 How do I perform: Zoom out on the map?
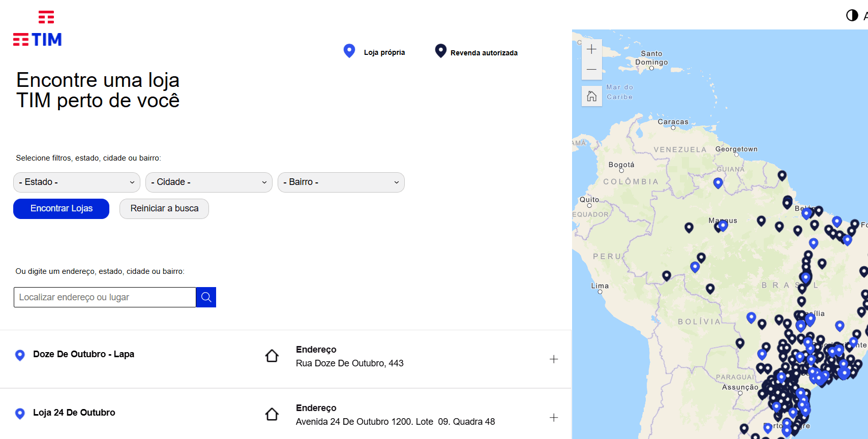pos(591,69)
